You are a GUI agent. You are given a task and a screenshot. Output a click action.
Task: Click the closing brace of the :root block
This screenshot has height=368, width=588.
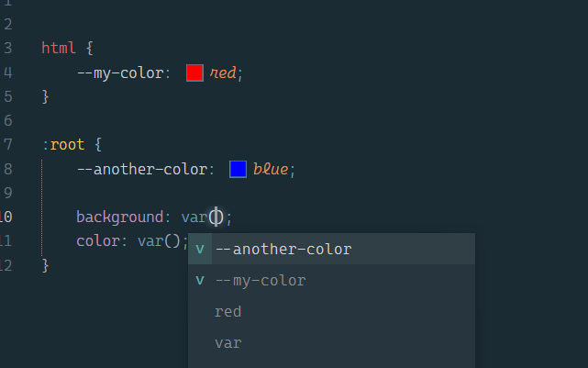pyautogui.click(x=45, y=265)
